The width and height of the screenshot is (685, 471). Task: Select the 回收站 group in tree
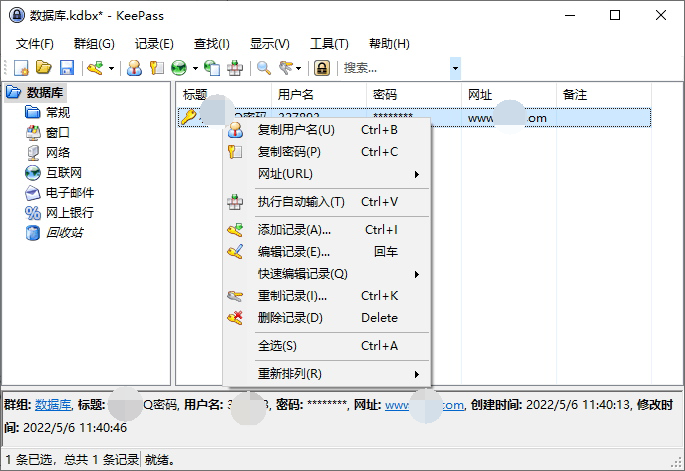(x=64, y=232)
